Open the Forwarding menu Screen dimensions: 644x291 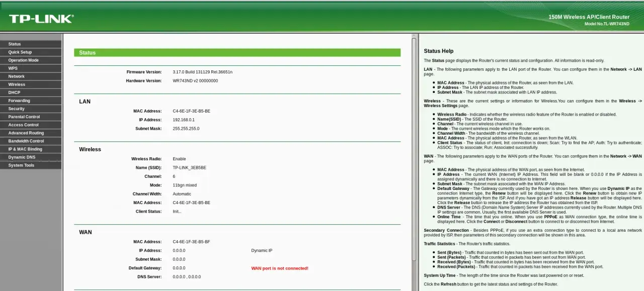31,101
